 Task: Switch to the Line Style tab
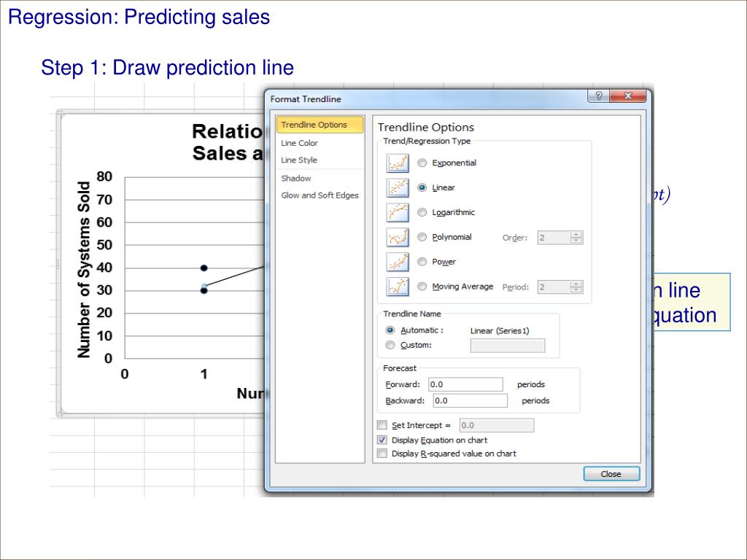click(x=298, y=160)
